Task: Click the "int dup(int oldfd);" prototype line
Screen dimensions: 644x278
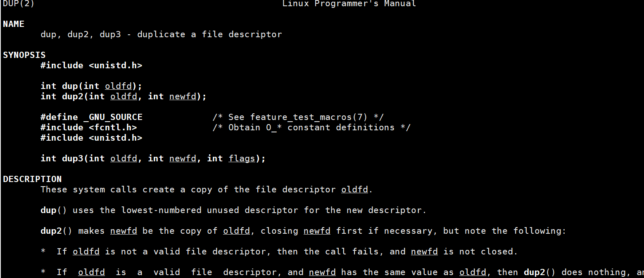Action: [x=91, y=86]
